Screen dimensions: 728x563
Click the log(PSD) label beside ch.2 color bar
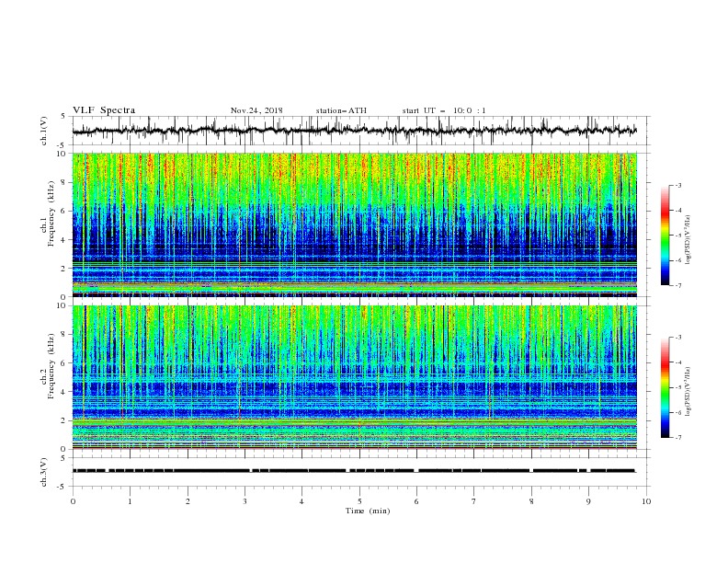pyautogui.click(x=688, y=392)
